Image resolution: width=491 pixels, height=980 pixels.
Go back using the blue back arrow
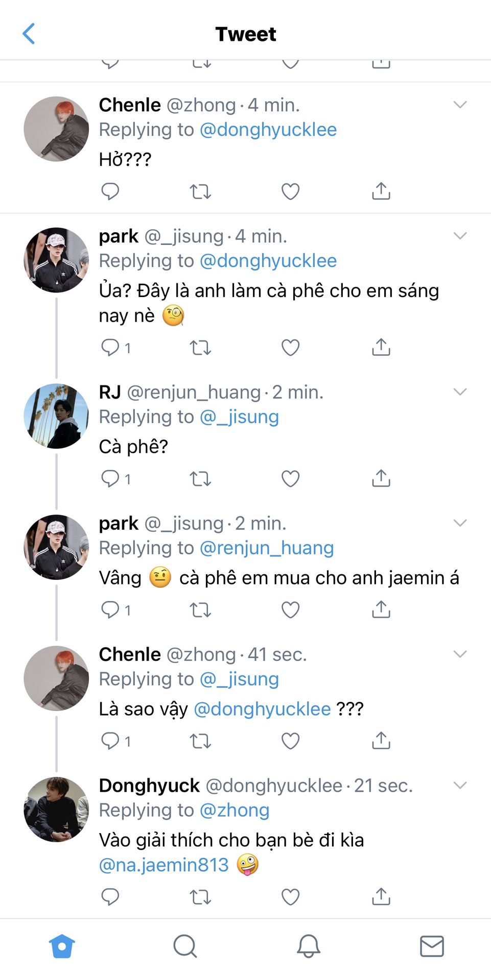coord(29,34)
